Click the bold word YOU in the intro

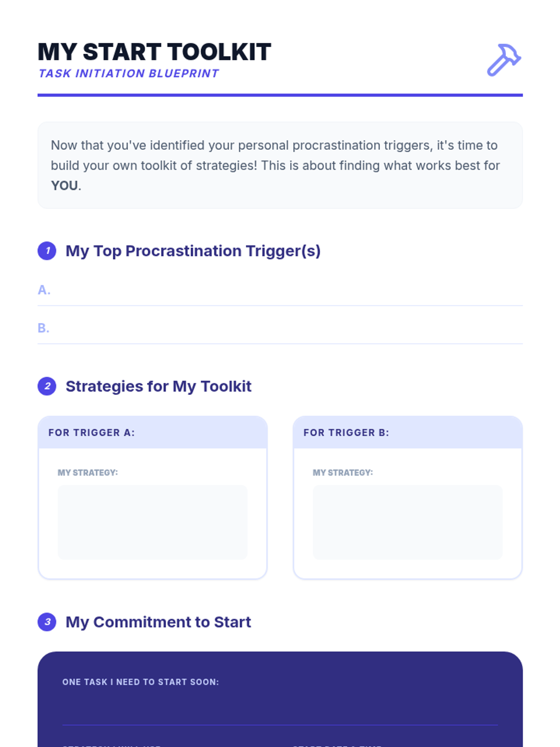point(64,186)
